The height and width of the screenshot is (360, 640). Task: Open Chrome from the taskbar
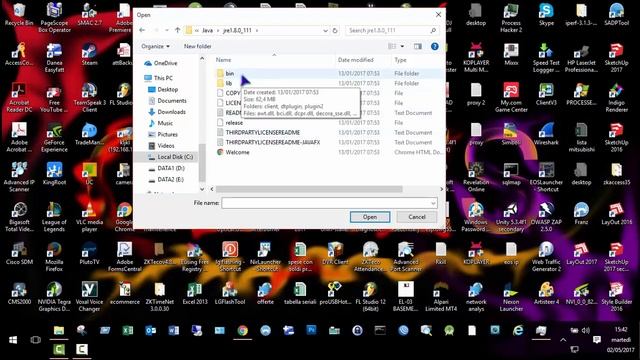(242, 331)
